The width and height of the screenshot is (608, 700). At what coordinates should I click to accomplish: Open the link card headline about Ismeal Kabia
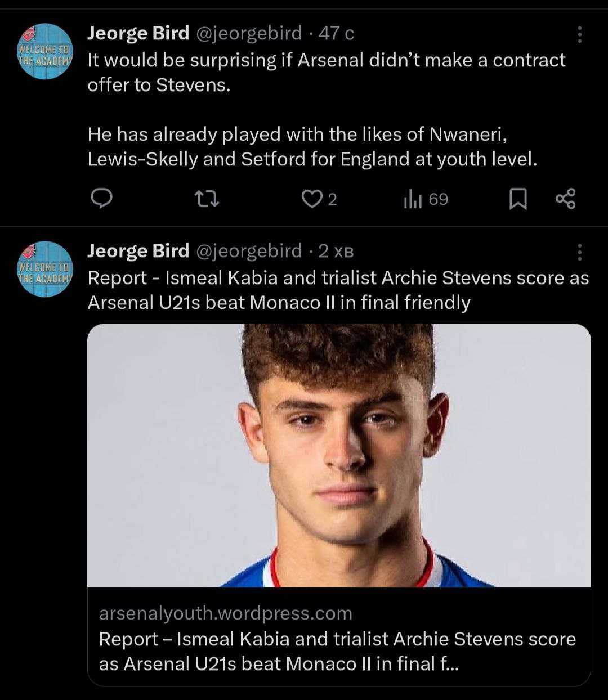pos(337,651)
